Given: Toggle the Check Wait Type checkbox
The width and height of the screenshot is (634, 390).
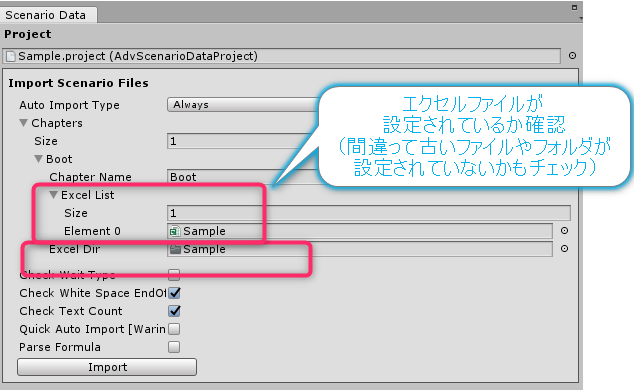Looking at the screenshot, I should [x=174, y=275].
